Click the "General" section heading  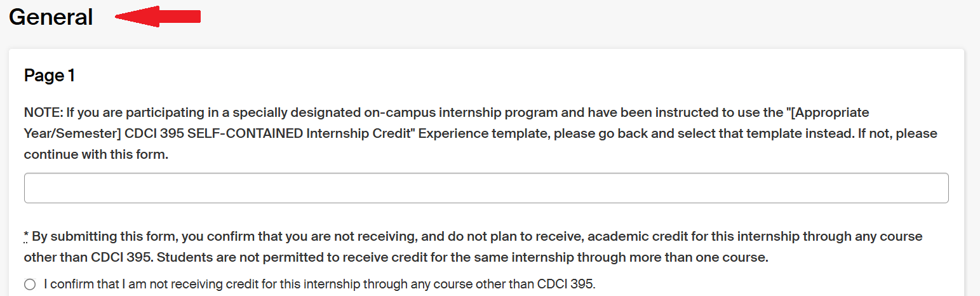click(x=51, y=17)
